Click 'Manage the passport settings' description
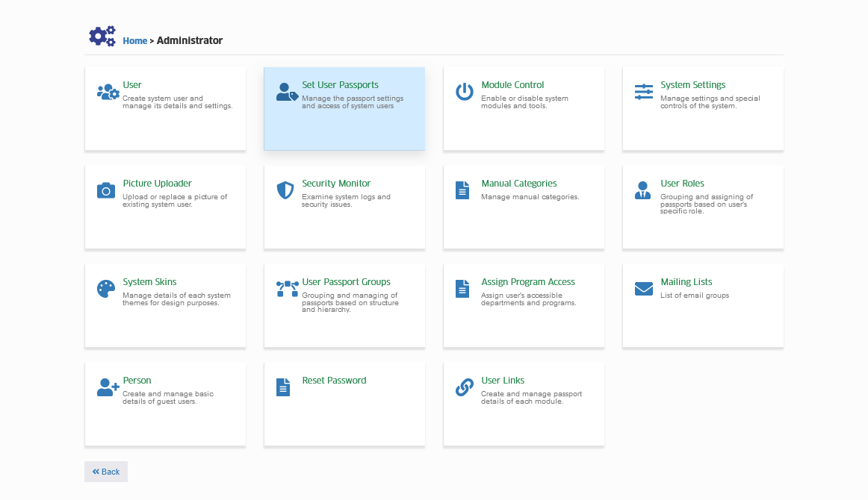Image resolution: width=868 pixels, height=500 pixels. (353, 102)
